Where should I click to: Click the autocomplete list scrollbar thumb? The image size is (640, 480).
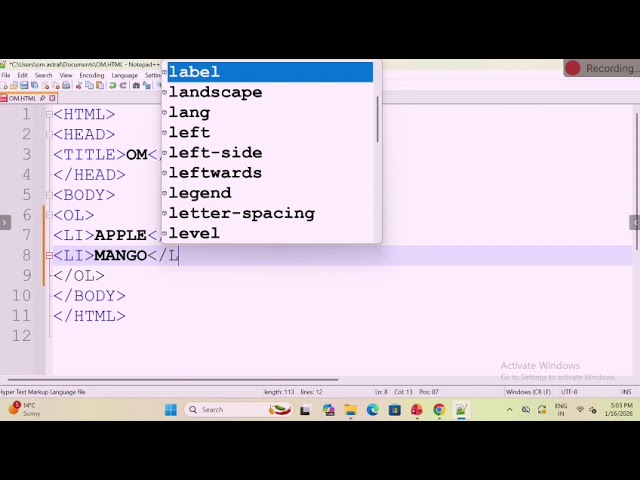378,119
